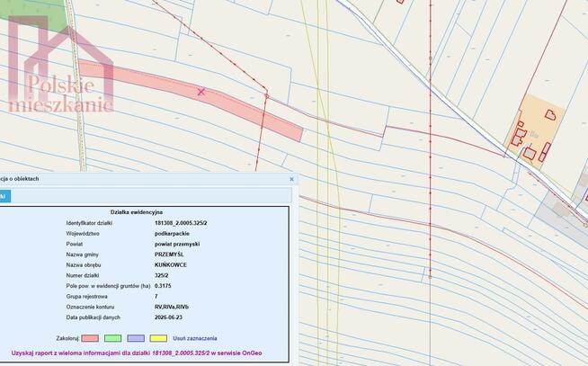This screenshot has width=588, height=366.
Task: Click the topmost building outline in the orange parcel
Action: click(x=550, y=115)
